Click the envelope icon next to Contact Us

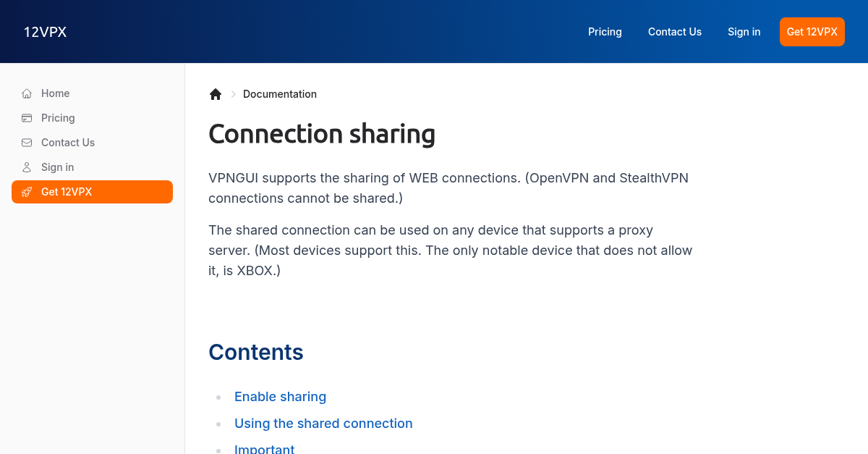[x=26, y=143]
